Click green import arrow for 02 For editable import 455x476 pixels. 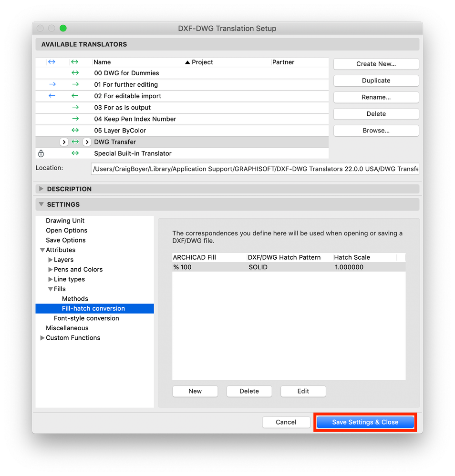75,96
